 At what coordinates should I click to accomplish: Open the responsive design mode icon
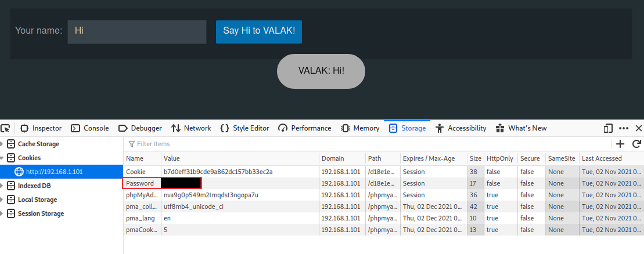[x=608, y=128]
